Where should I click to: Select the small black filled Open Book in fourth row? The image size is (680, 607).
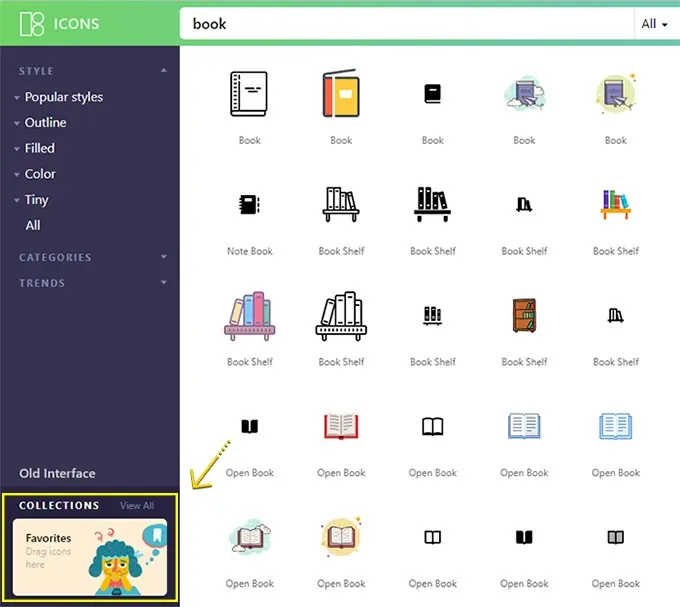[249, 426]
